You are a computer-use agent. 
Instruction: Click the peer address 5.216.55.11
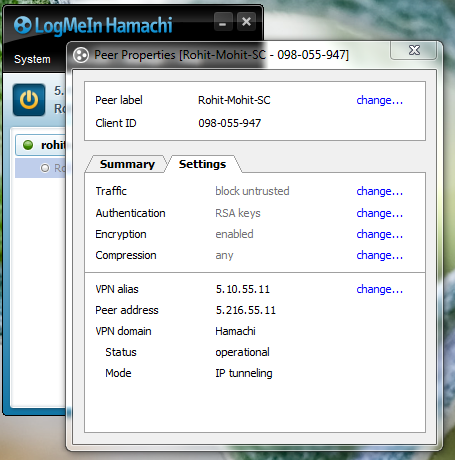click(246, 310)
